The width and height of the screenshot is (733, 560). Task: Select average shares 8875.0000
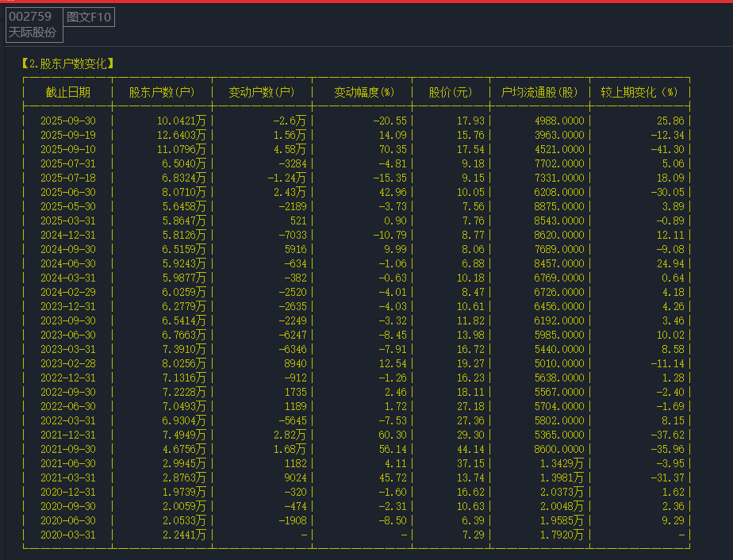[x=559, y=206]
